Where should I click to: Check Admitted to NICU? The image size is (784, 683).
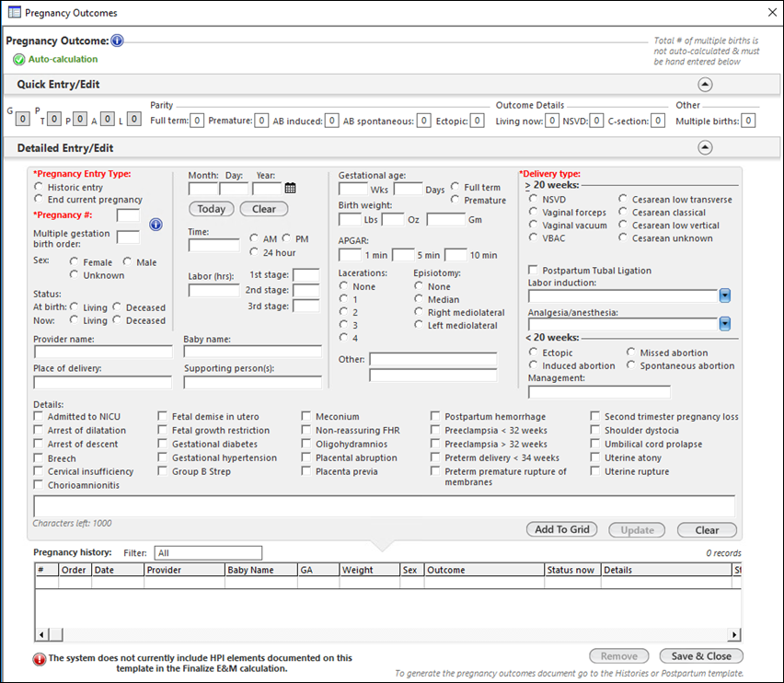pyautogui.click(x=38, y=416)
